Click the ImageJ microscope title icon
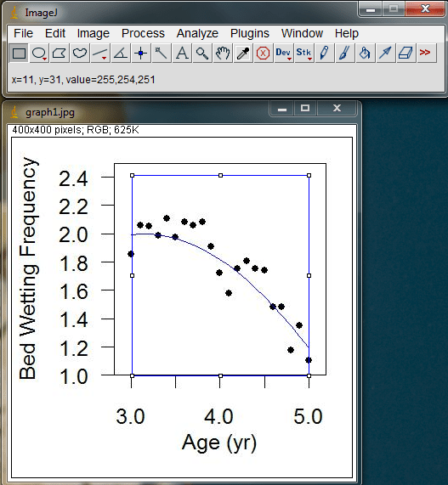 point(14,13)
